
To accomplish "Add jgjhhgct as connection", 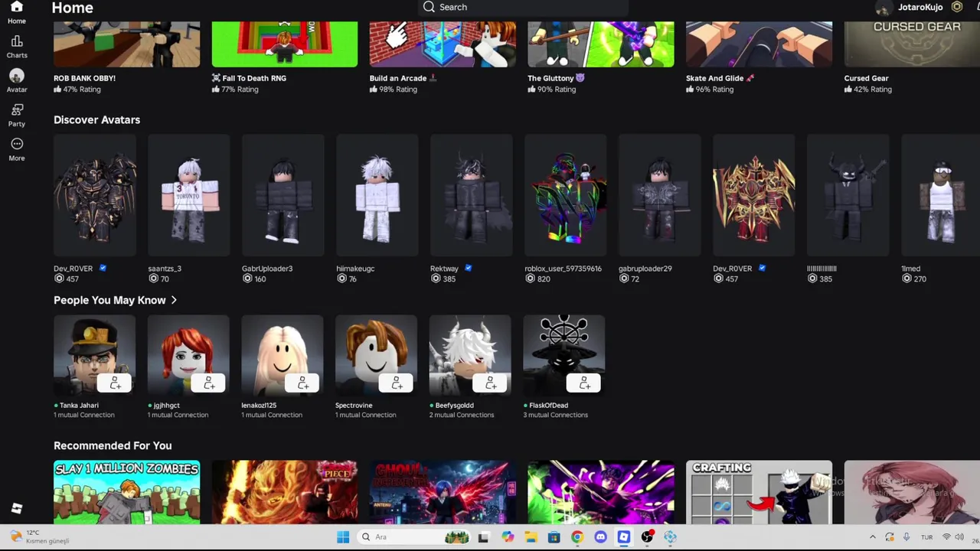I will (x=209, y=383).
